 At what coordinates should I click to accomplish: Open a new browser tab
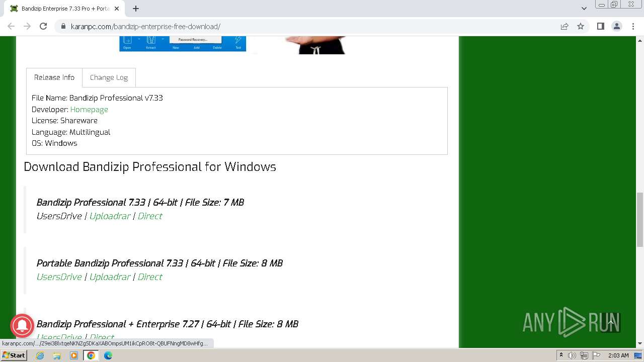click(x=136, y=9)
